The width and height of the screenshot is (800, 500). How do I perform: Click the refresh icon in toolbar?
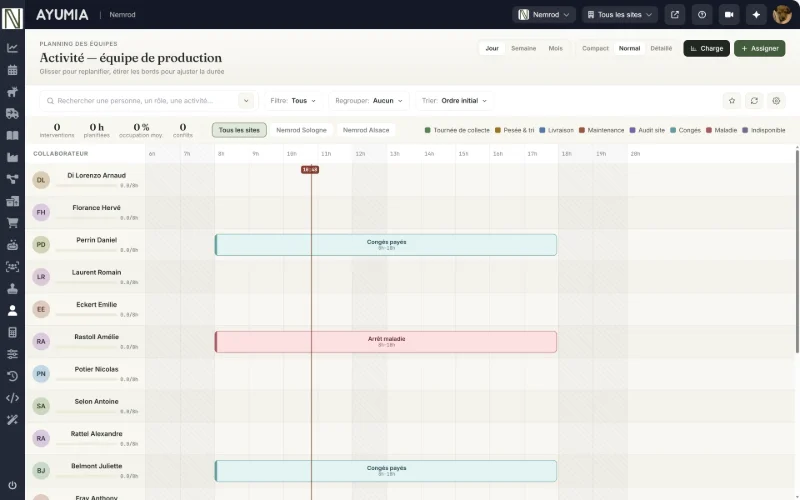pyautogui.click(x=754, y=101)
